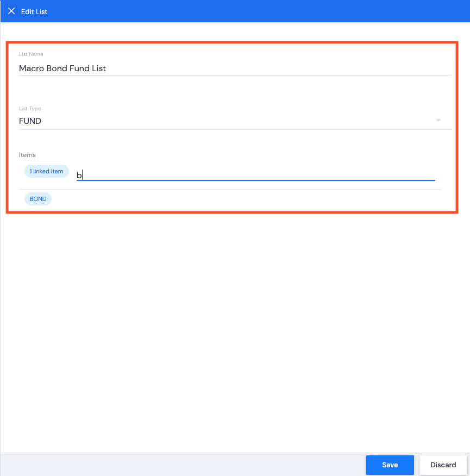This screenshot has height=476, width=470.
Task: Focus the Items search input containing 'b'
Action: pos(255,175)
